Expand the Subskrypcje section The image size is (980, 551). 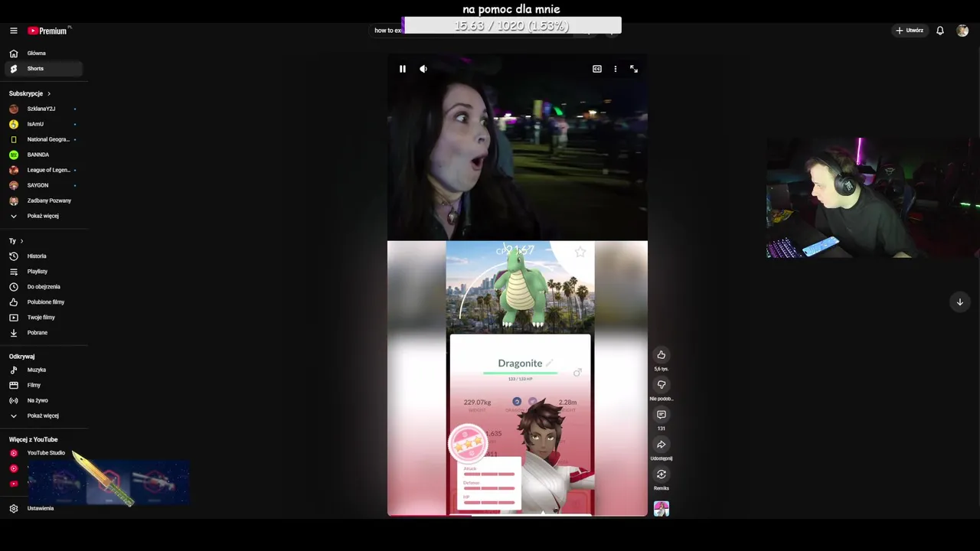pos(30,93)
